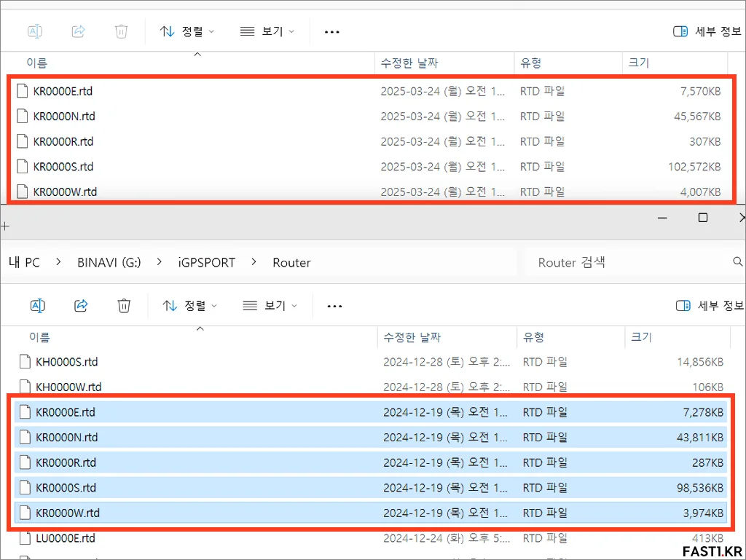Expand chevron after BINAVI (G:) in breadcrumb
Viewport: 746px width, 560px height.
tap(160, 262)
